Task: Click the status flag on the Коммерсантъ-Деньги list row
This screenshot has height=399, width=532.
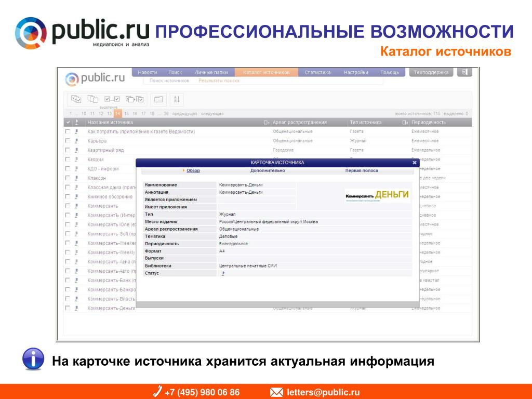Action: [77, 308]
